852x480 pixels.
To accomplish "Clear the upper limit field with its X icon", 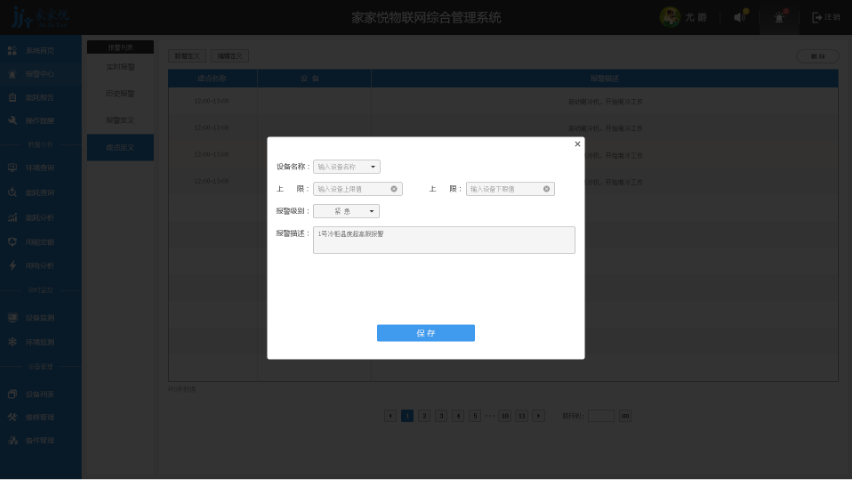I will pos(394,188).
